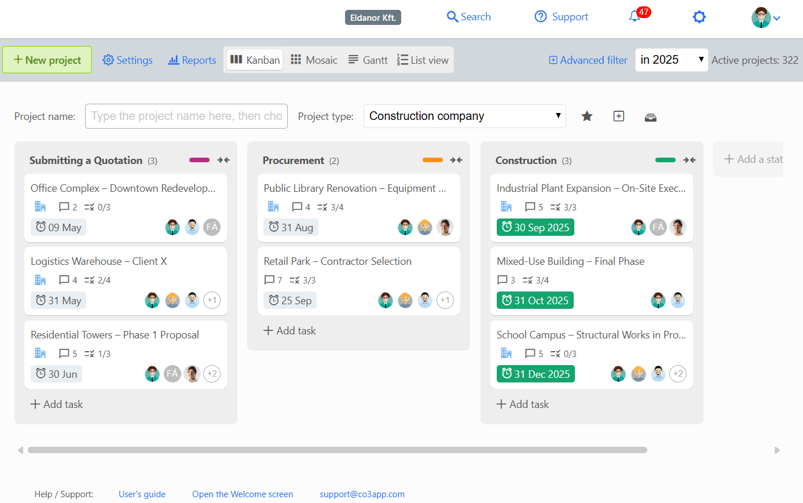This screenshot has height=503, width=803.
Task: Click the +2 members badge on School Campus
Action: point(678,373)
